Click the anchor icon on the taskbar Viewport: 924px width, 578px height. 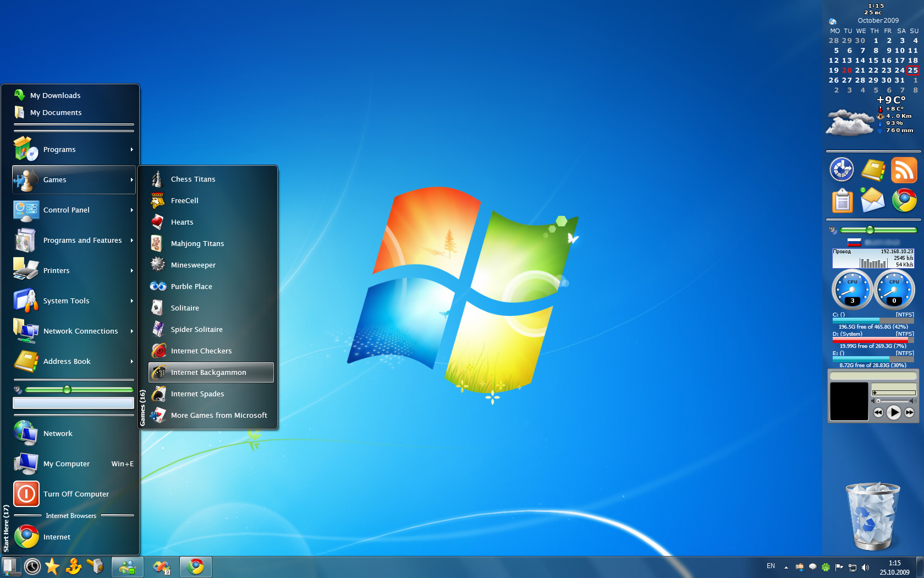pyautogui.click(x=73, y=566)
